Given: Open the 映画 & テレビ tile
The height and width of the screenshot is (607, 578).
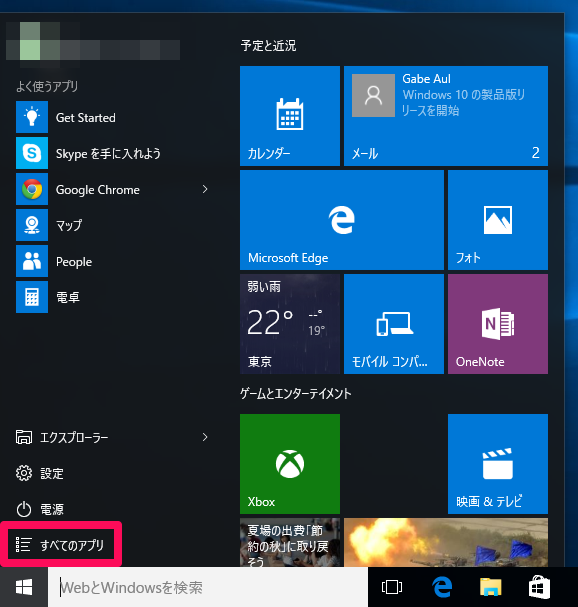Looking at the screenshot, I should (x=497, y=464).
